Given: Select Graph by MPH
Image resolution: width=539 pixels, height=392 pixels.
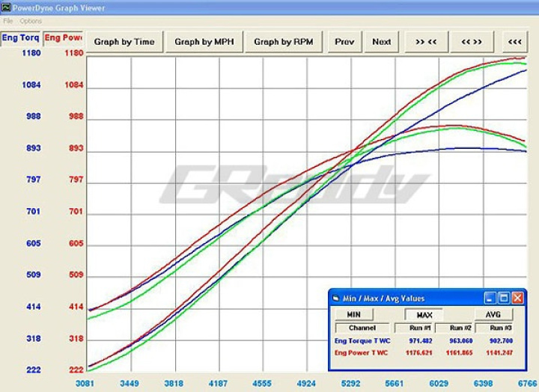Looking at the screenshot, I should pyautogui.click(x=204, y=42).
